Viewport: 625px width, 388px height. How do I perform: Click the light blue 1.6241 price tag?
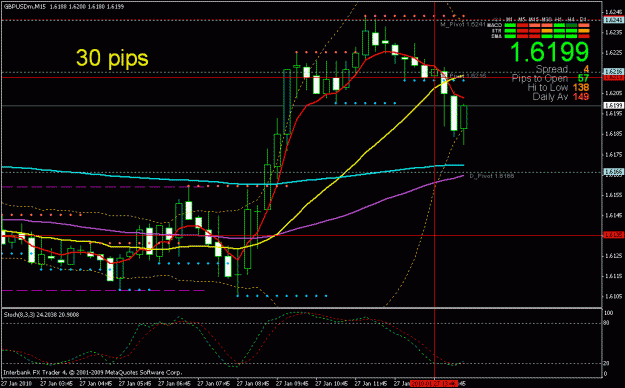coord(614,20)
